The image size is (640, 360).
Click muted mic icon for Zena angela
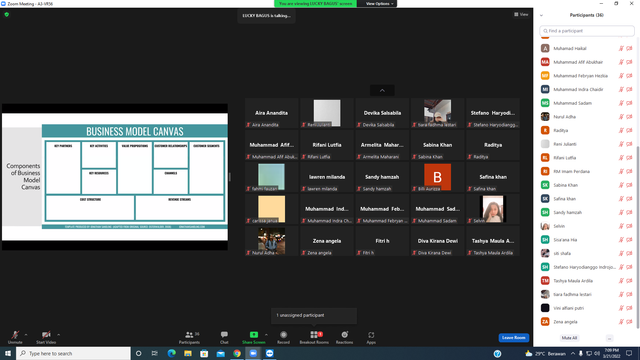[621, 322]
